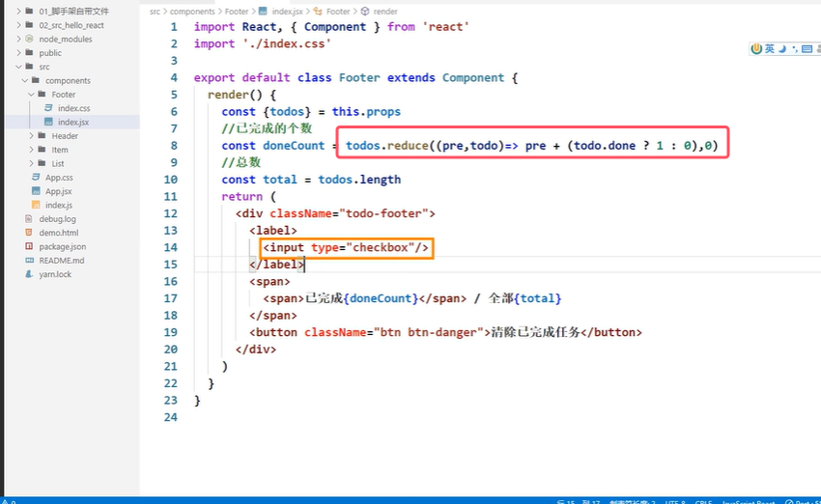The width and height of the screenshot is (821, 504).
Task: Click the demo.html HTML icon
Action: (29, 233)
